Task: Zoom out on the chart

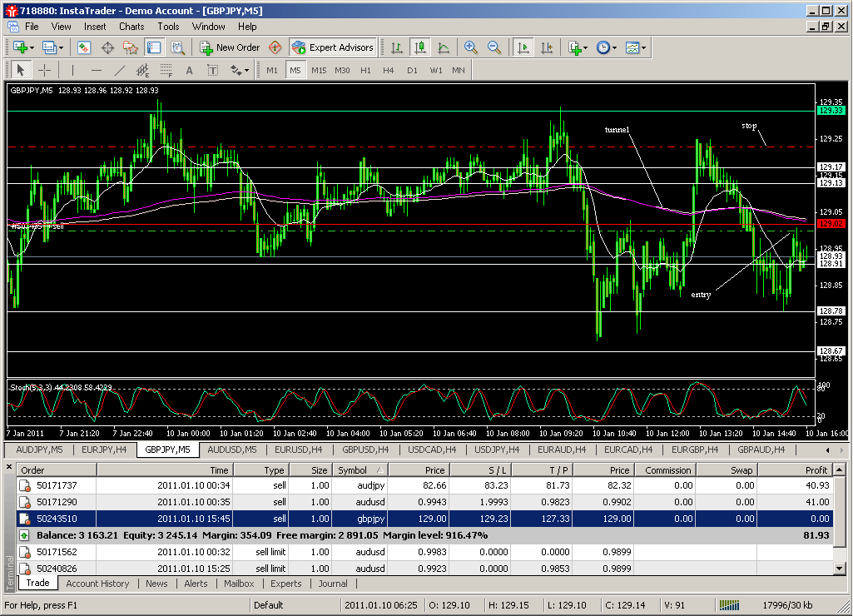Action: pos(494,48)
